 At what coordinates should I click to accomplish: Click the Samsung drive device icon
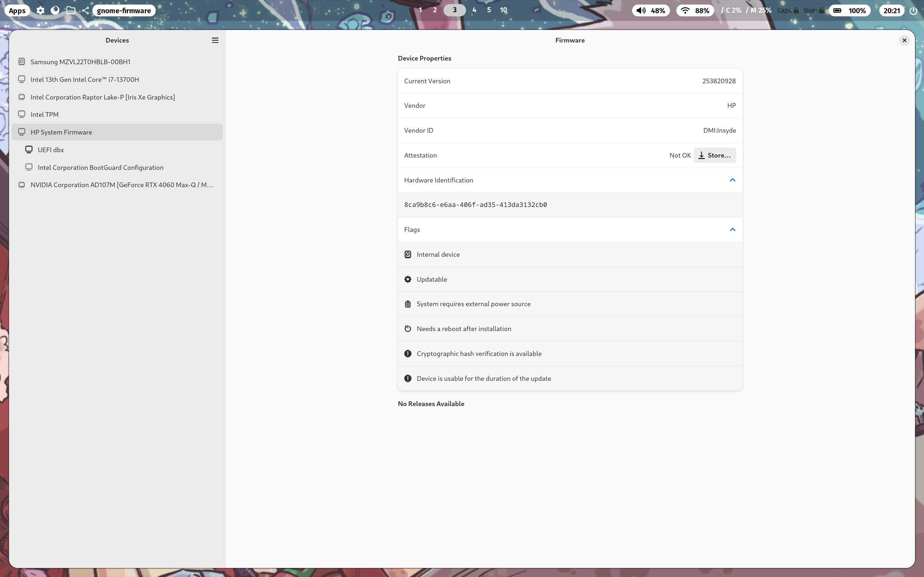22,61
